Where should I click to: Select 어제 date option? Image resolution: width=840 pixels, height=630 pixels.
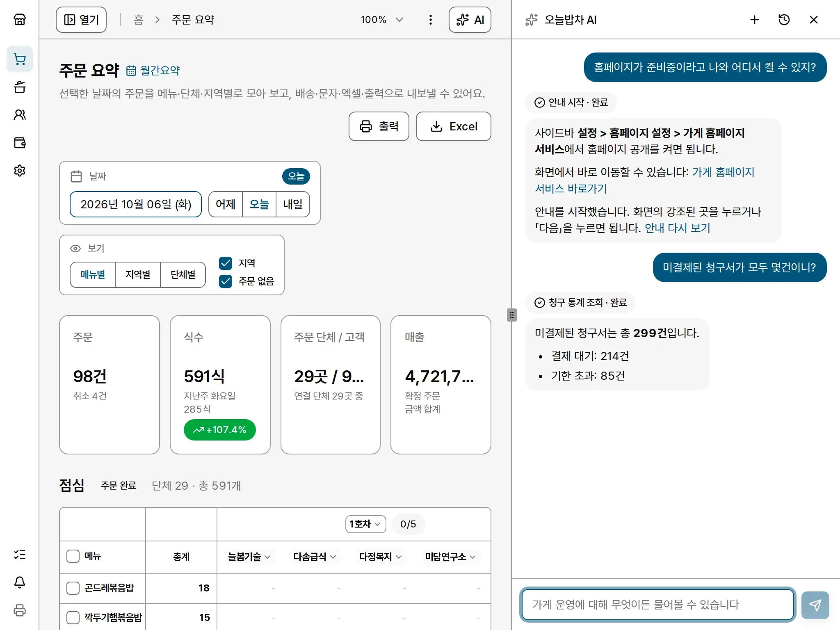[226, 204]
